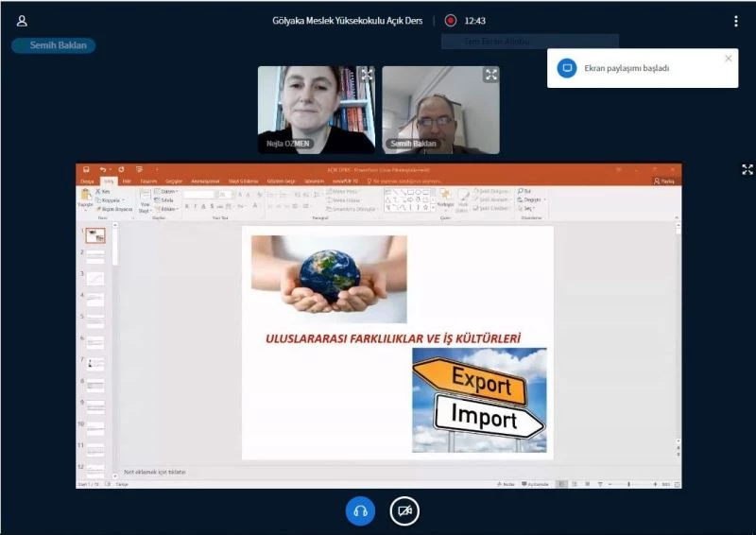
Task: Expand Nejla OZMEN's webcam to fullscreen
Action: [x=367, y=74]
